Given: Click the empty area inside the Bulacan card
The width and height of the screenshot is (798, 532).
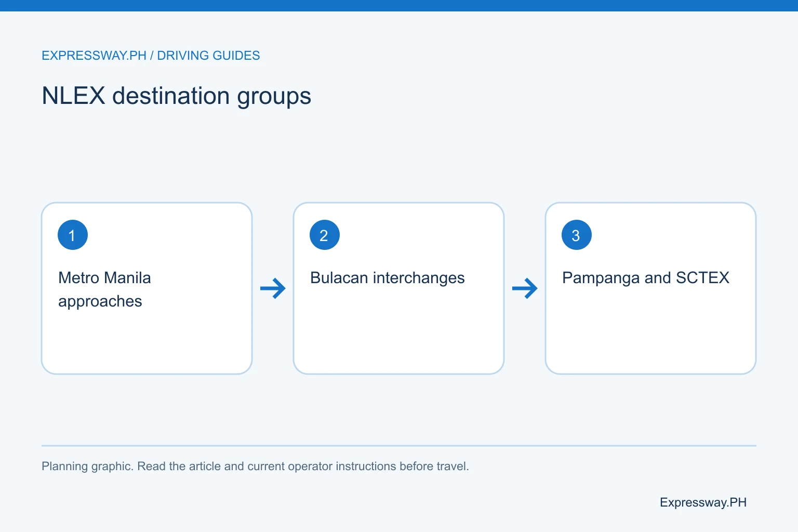Looking at the screenshot, I should (399, 332).
